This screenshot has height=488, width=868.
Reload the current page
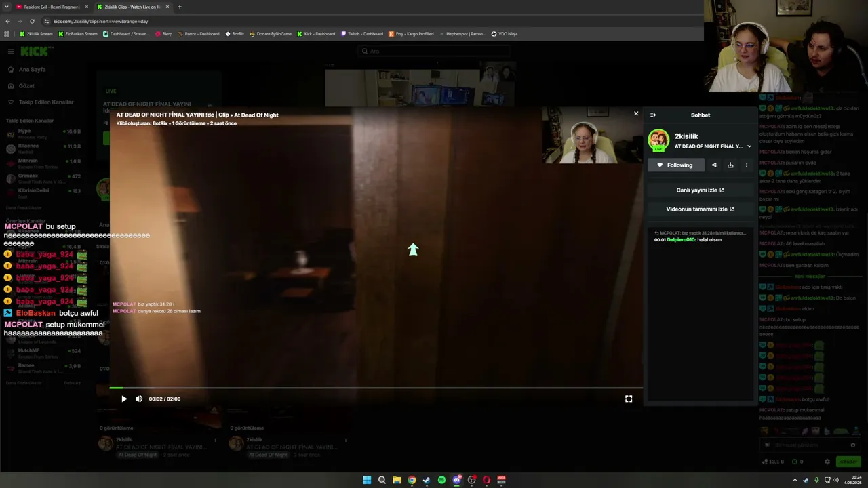coord(32,21)
